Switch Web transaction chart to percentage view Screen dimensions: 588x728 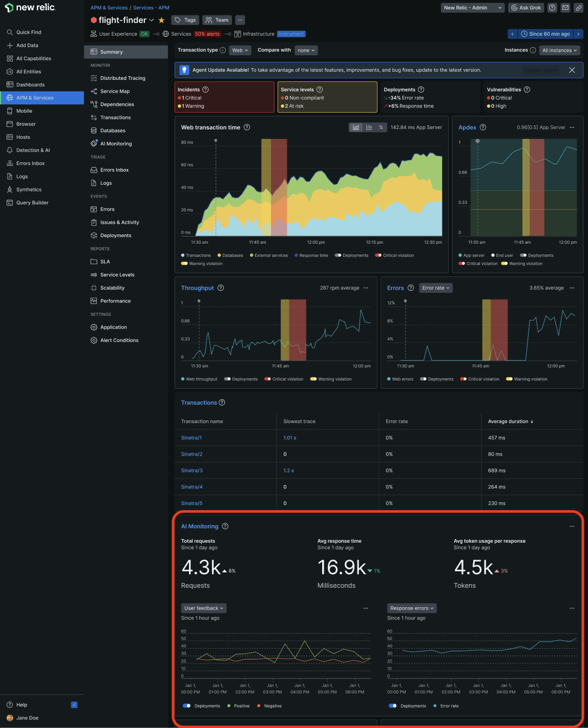381,127
